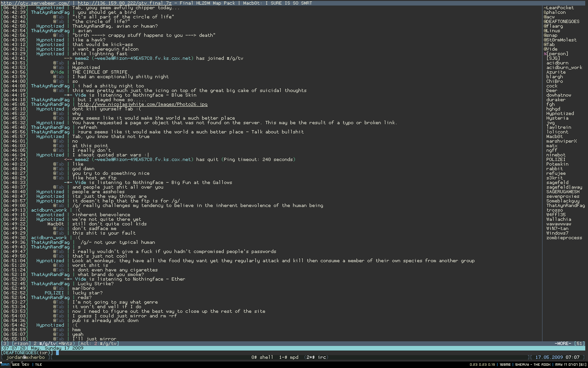This screenshot has width=588, height=368.
Task: Switch to the MAIN workspace tag
Action: pyautogui.click(x=5, y=364)
